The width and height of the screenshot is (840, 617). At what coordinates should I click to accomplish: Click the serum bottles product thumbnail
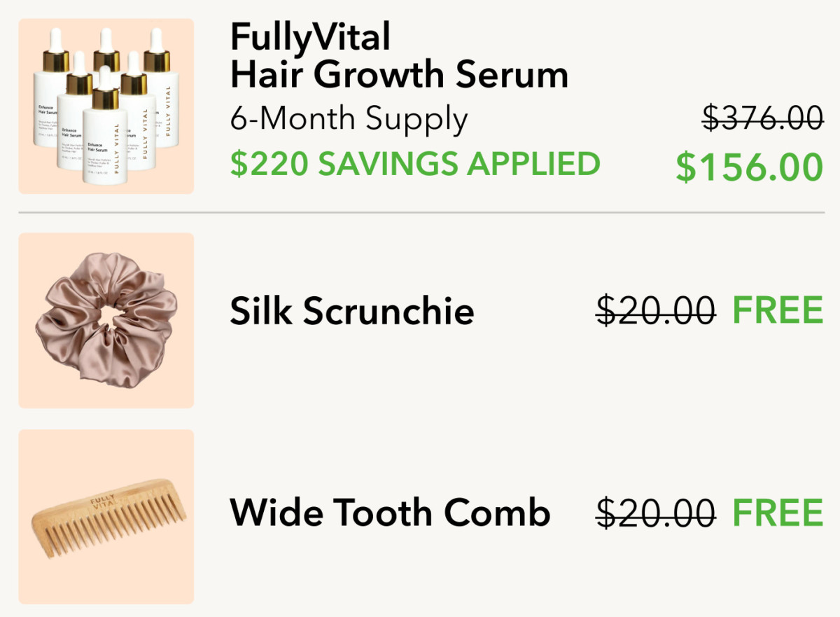(106, 106)
